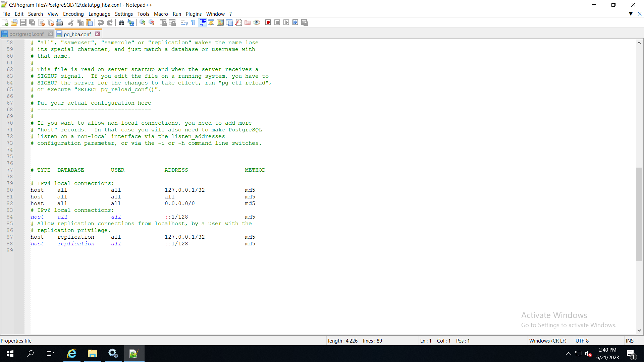Switch to the postgresql.conf tab
The height and width of the screenshot is (362, 644).
tap(26, 34)
